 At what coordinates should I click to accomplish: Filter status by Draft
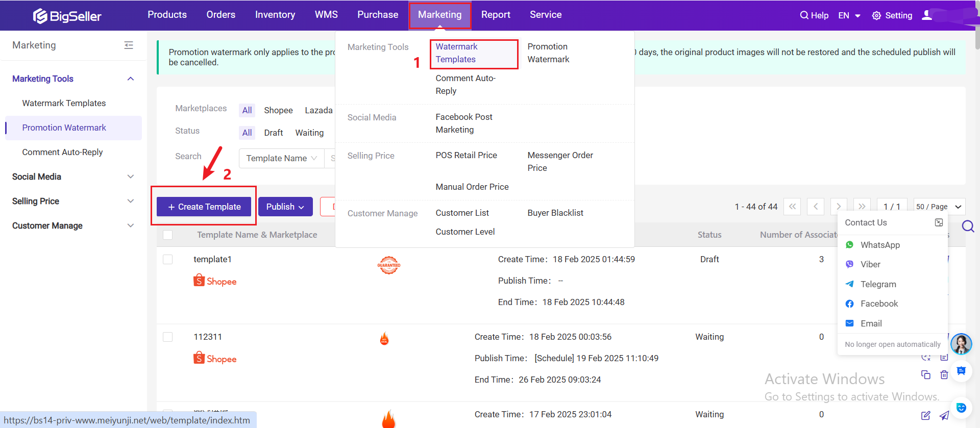click(x=273, y=133)
